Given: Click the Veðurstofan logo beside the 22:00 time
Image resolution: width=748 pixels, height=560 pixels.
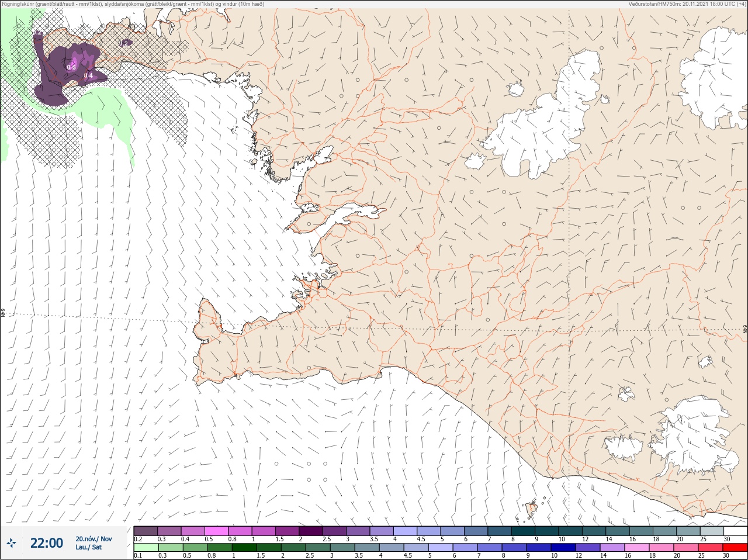Looking at the screenshot, I should pyautogui.click(x=12, y=543).
